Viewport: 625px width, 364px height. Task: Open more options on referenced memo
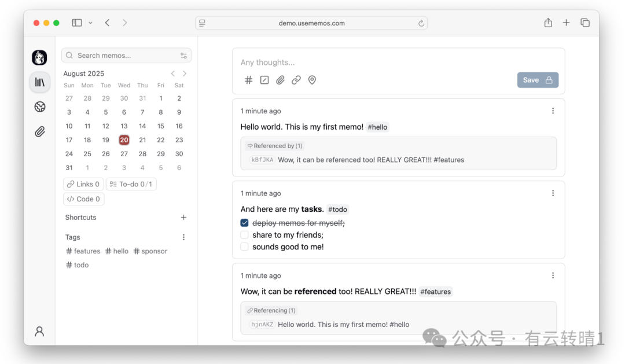[x=553, y=275]
